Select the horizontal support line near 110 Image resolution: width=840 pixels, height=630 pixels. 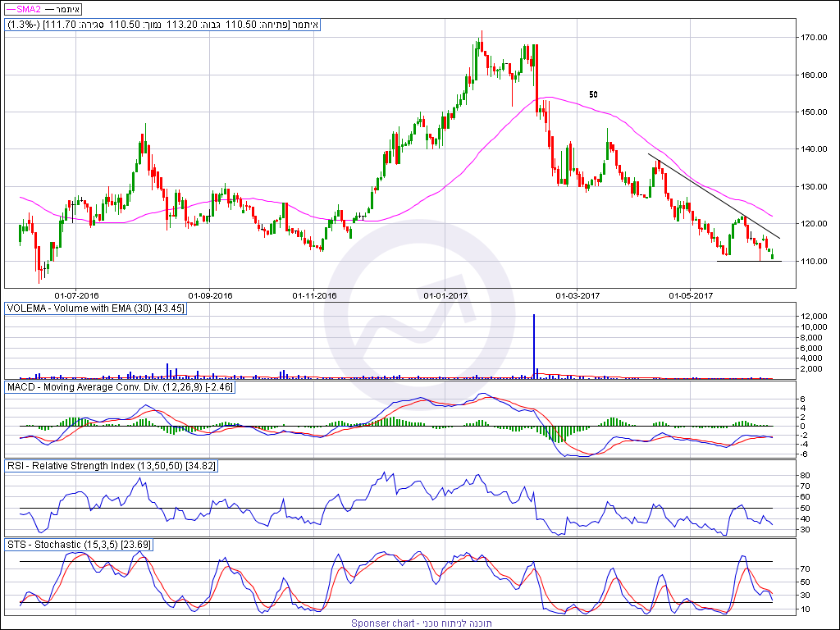(748, 261)
